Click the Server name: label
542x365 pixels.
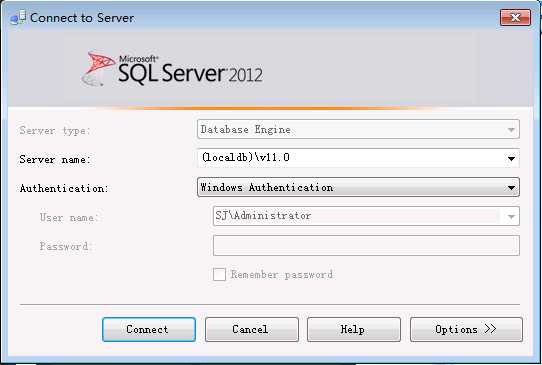[55, 159]
